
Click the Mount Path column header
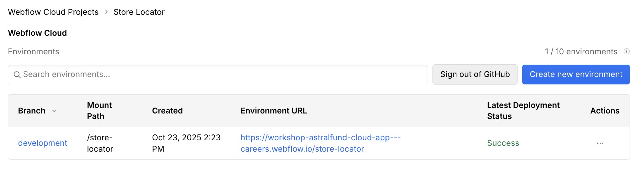(99, 111)
